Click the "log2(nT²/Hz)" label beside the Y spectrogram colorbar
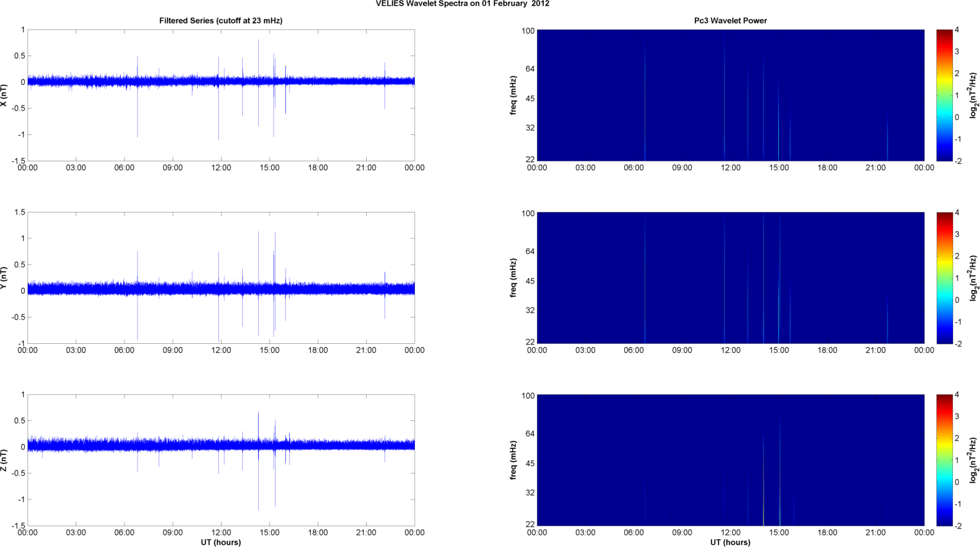The image size is (980, 547). click(974, 278)
